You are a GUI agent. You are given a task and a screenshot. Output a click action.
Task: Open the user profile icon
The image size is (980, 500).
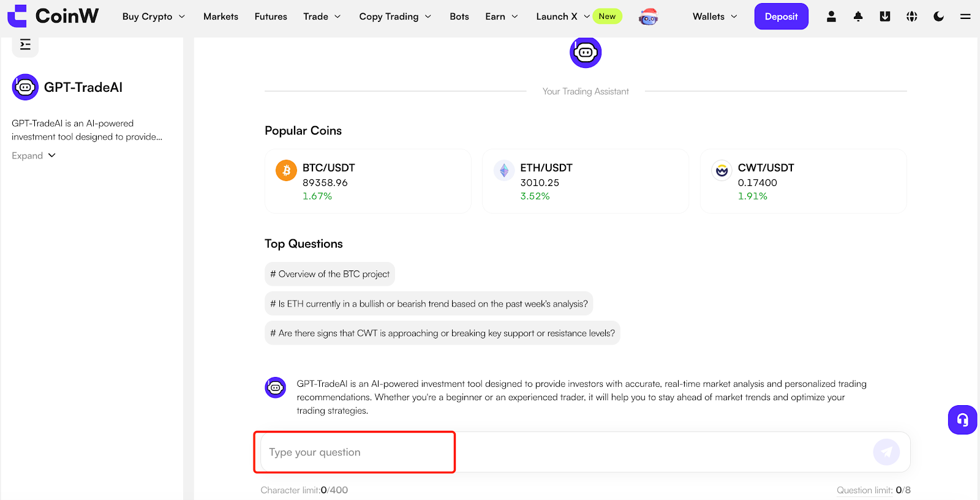click(x=831, y=17)
